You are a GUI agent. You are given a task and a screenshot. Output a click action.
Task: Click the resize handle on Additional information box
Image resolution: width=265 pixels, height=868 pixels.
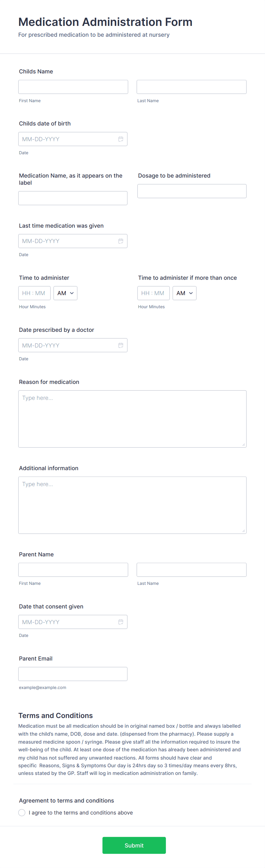244,530
